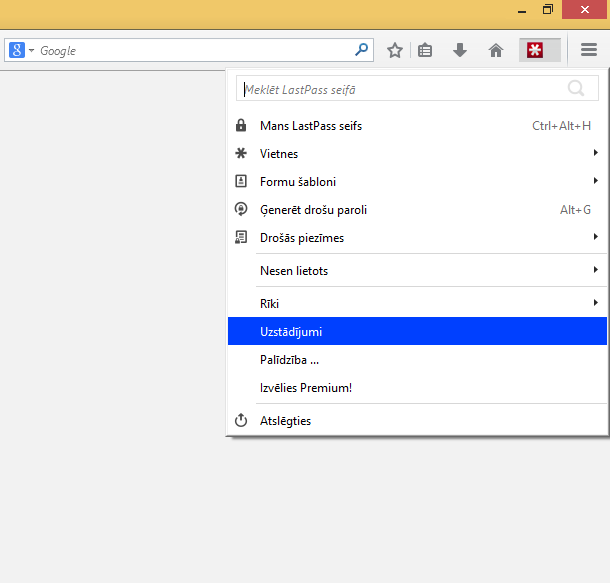Select Ģenerēt drošu paroli

(417, 210)
